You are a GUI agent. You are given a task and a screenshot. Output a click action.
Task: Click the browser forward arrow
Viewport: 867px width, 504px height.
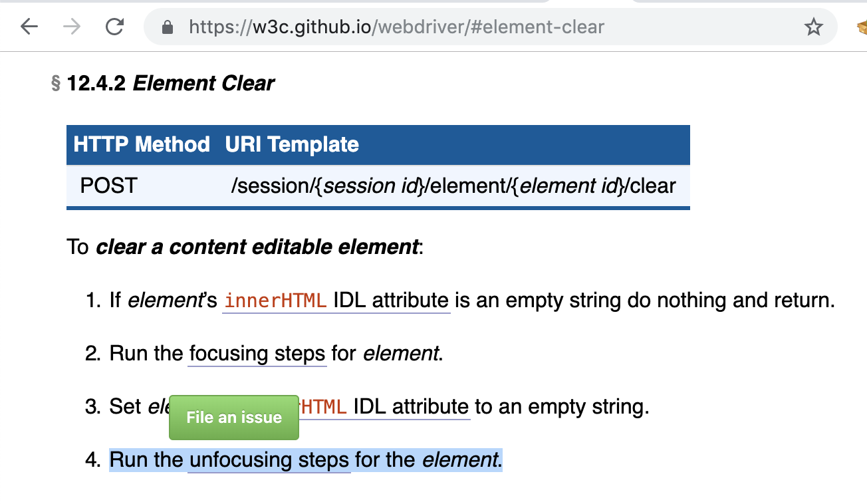click(x=72, y=27)
